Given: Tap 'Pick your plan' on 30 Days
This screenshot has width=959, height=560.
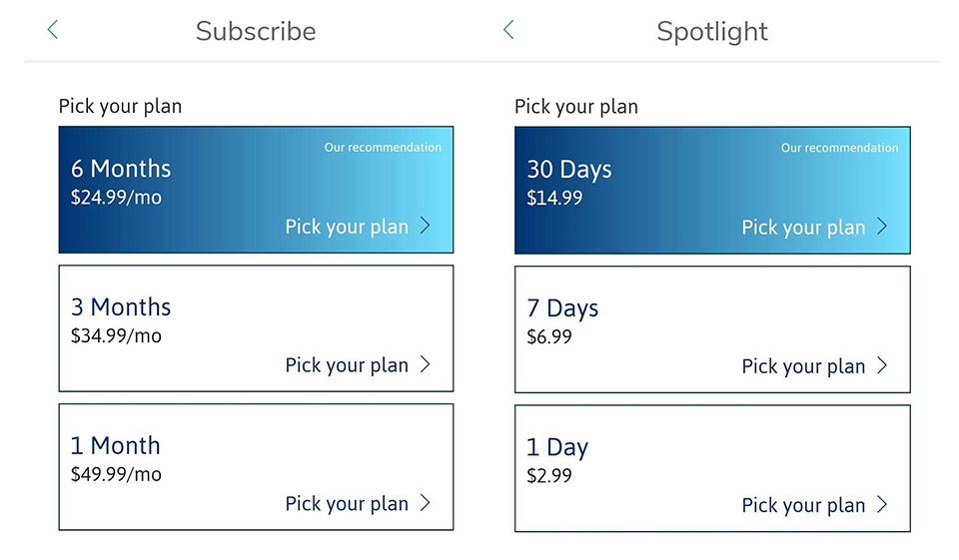Looking at the screenshot, I should (x=803, y=228).
